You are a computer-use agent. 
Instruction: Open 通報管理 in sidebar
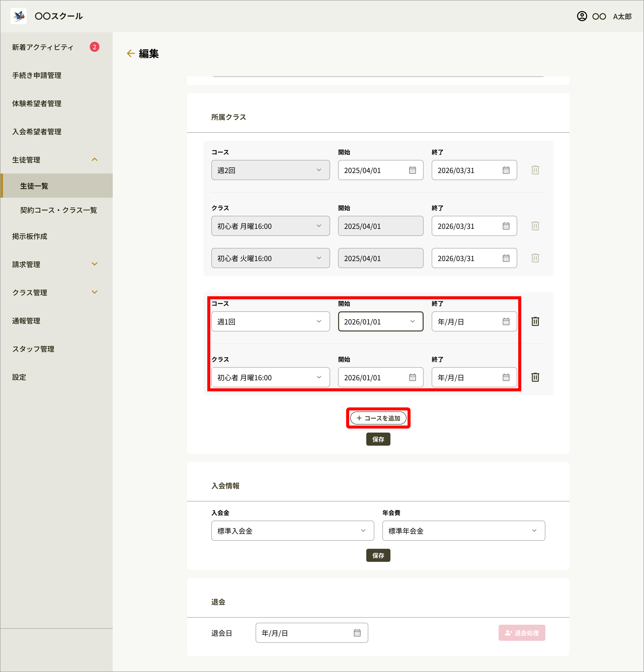(26, 321)
